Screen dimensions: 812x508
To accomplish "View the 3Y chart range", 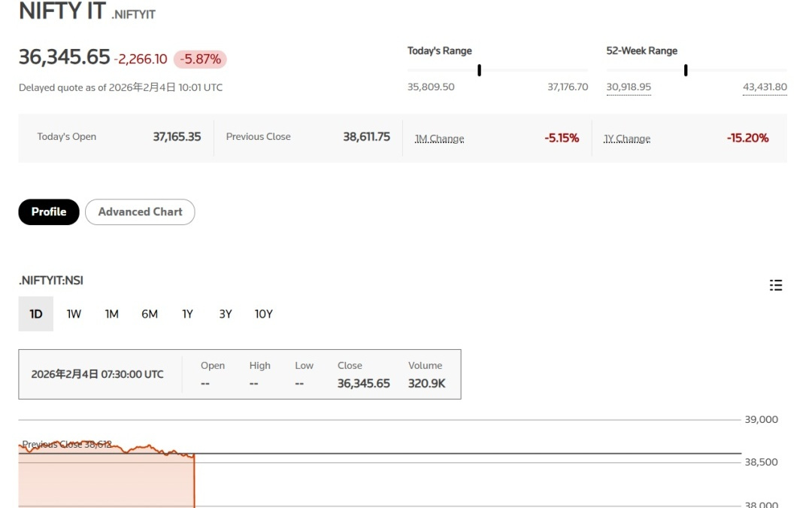I will click(226, 314).
